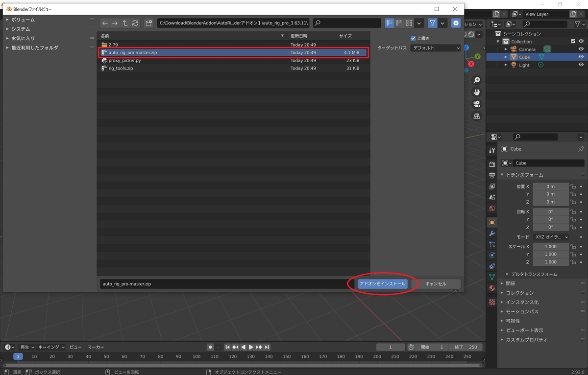The image size is (588, 375).
Task: Click the viewport zoom magnifier icon
Action: tap(476, 80)
